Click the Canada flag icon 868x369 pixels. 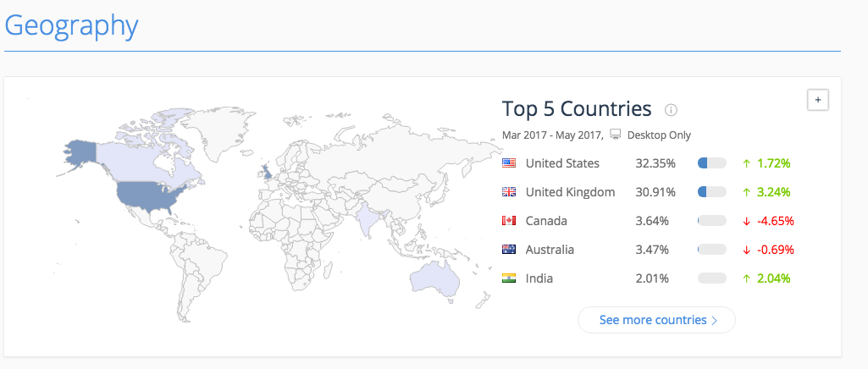tap(509, 221)
